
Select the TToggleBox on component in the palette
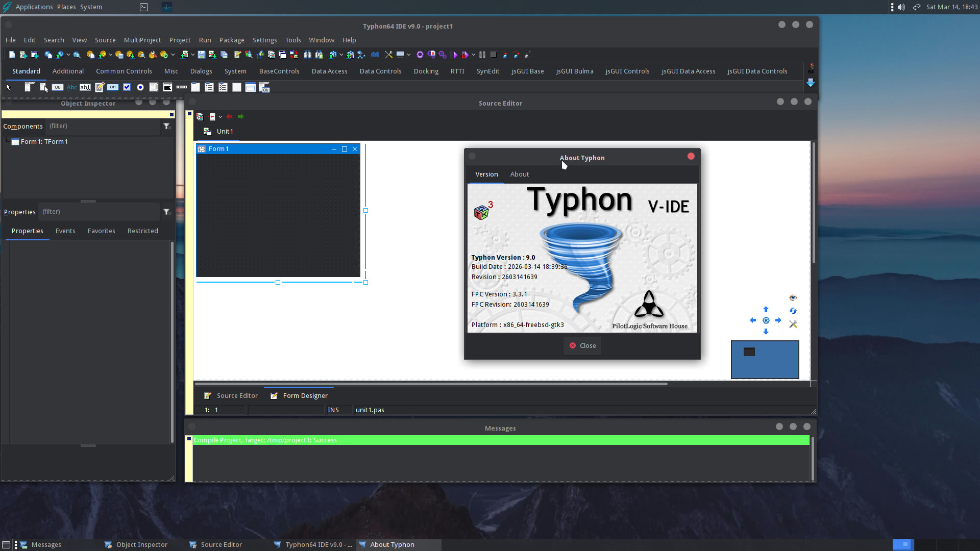(x=113, y=87)
